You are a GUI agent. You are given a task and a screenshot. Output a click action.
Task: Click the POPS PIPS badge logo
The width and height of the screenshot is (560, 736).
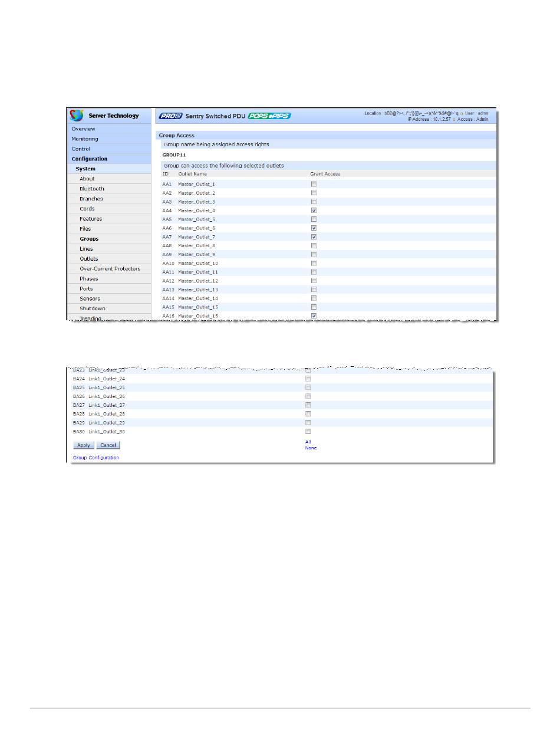point(269,116)
